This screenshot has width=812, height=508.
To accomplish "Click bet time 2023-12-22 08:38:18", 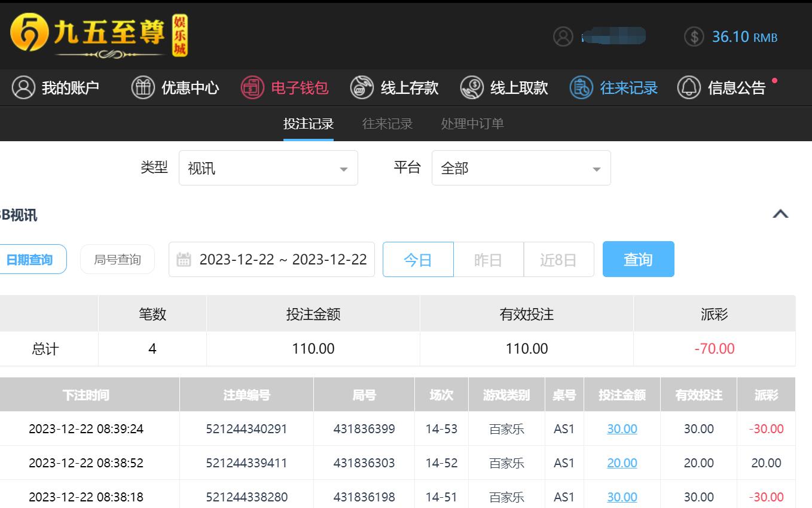I will (x=86, y=497).
